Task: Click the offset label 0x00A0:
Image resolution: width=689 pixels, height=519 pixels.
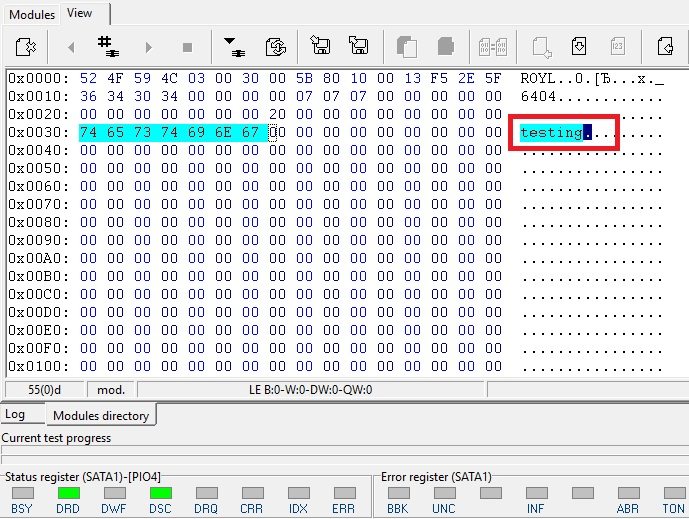Action: (x=39, y=258)
